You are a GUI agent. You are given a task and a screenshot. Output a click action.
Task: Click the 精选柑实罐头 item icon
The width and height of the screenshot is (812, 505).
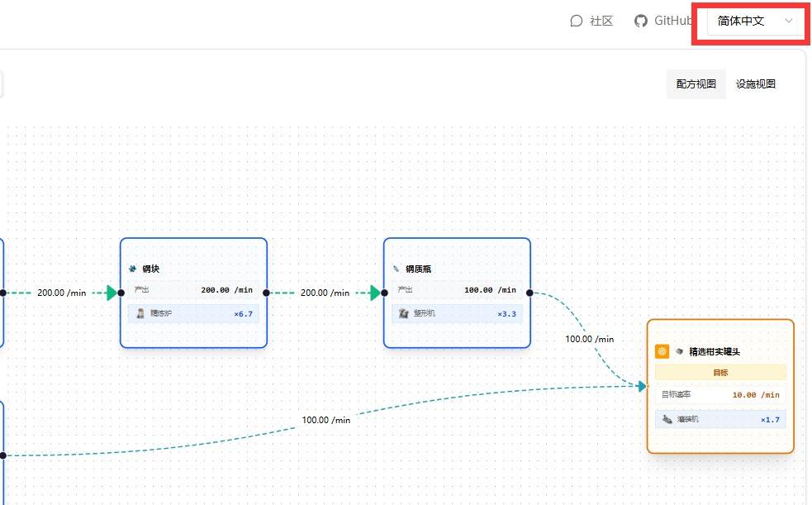tap(679, 351)
